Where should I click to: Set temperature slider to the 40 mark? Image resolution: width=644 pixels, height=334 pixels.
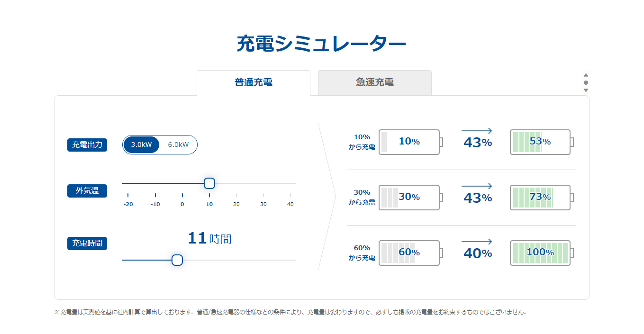pyautogui.click(x=290, y=183)
